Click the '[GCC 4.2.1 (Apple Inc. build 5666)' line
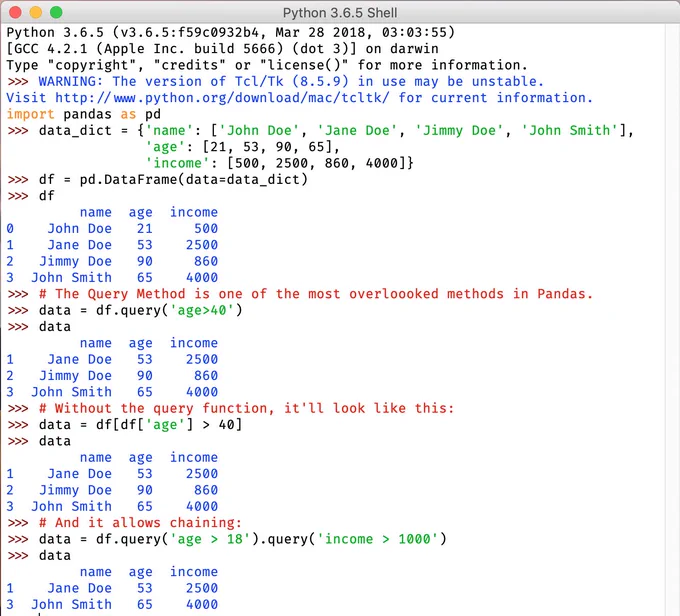The width and height of the screenshot is (680, 616). (222, 49)
